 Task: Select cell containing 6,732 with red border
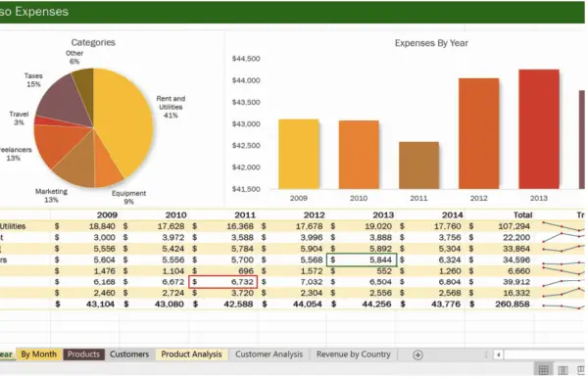pos(223,282)
